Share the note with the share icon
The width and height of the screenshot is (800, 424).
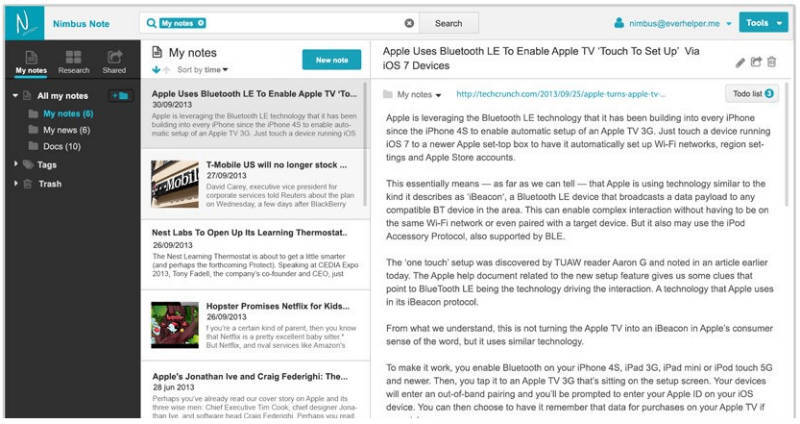756,62
